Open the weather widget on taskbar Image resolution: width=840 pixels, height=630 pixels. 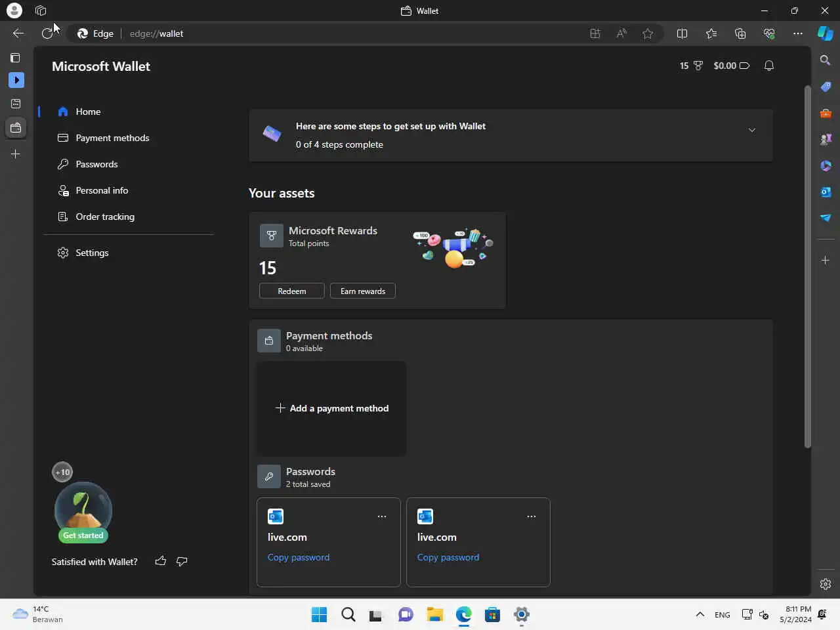click(x=38, y=614)
